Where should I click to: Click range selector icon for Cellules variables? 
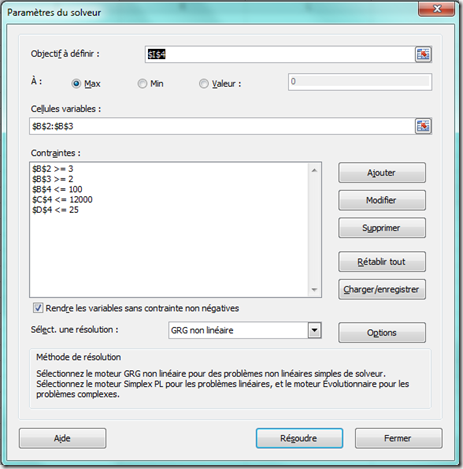pos(423,126)
